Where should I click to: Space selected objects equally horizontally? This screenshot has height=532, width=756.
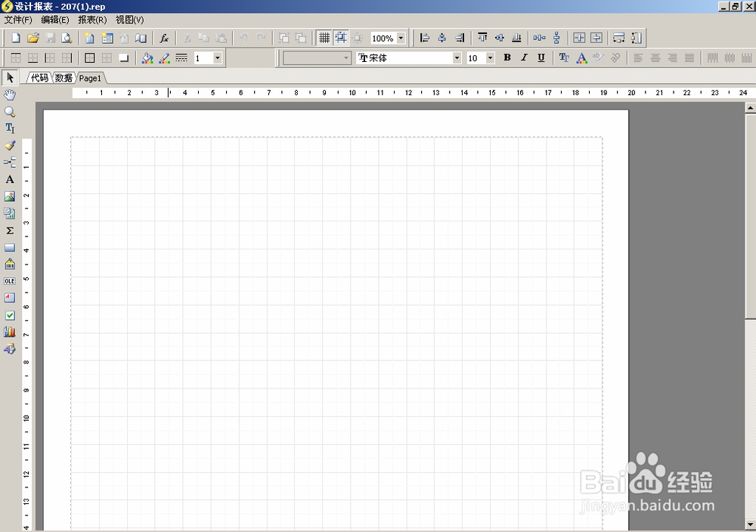point(539,38)
